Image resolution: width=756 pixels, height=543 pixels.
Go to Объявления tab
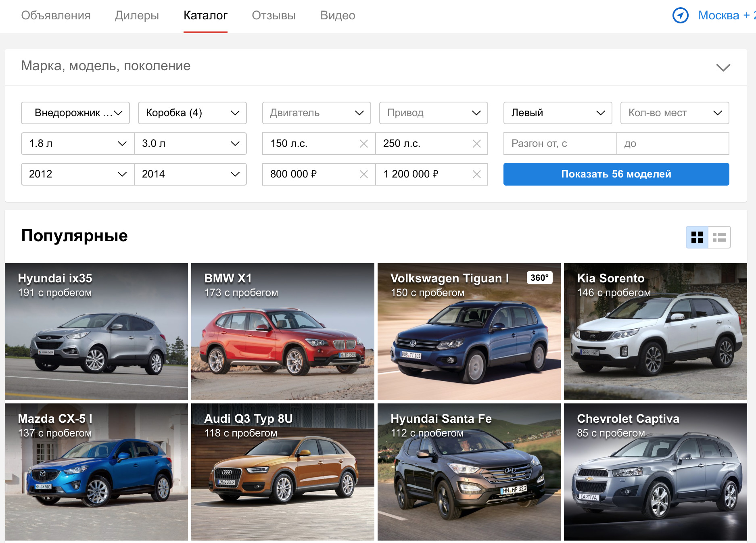[56, 15]
